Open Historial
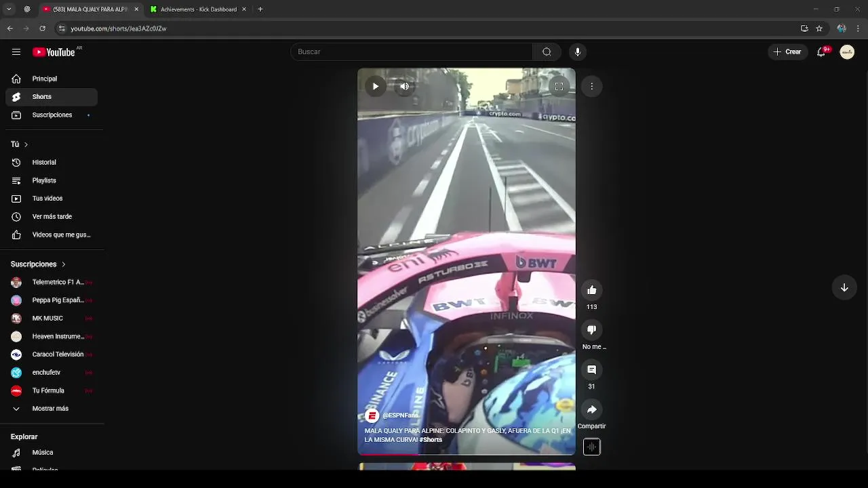Image resolution: width=868 pixels, height=488 pixels. pyautogui.click(x=52, y=163)
